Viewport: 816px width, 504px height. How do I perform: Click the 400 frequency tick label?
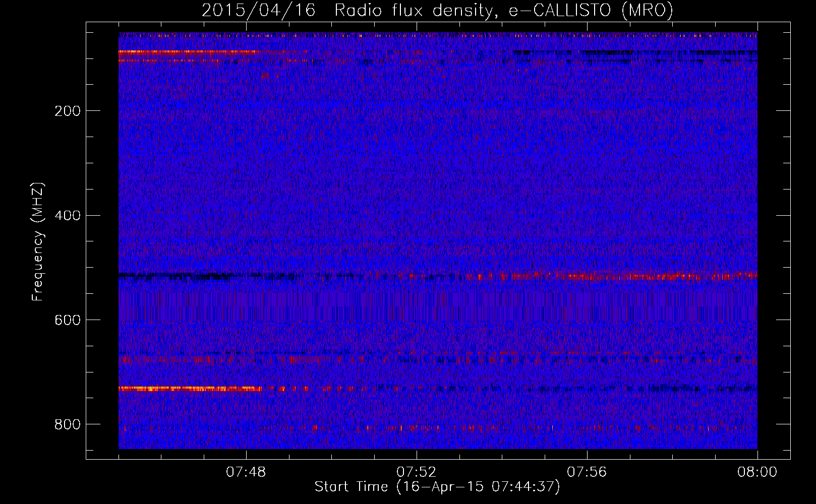68,216
